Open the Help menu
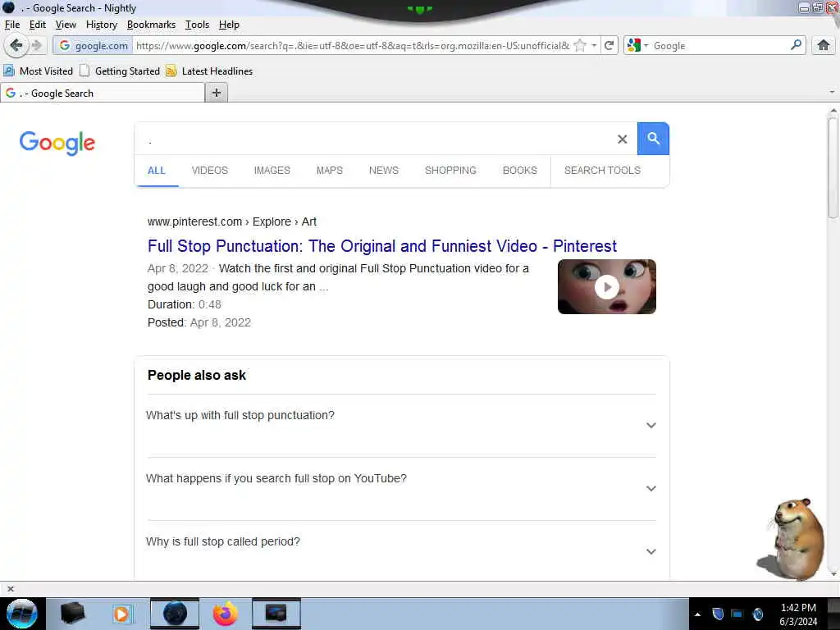Image resolution: width=840 pixels, height=630 pixels. click(x=230, y=25)
